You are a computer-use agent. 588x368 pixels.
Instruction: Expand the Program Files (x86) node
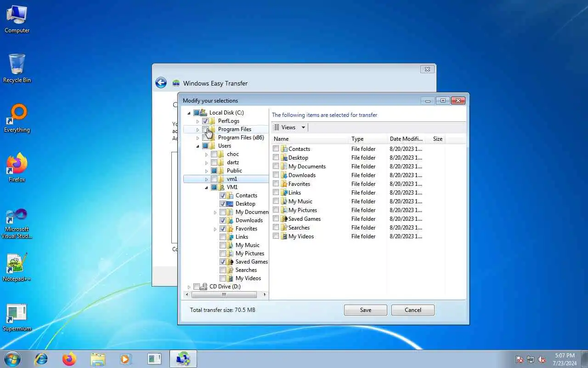coord(198,138)
